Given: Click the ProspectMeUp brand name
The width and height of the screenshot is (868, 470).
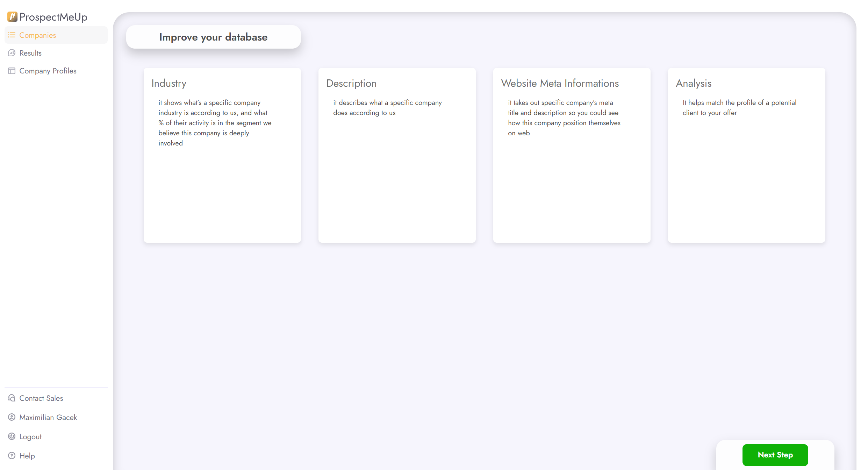Looking at the screenshot, I should tap(53, 17).
